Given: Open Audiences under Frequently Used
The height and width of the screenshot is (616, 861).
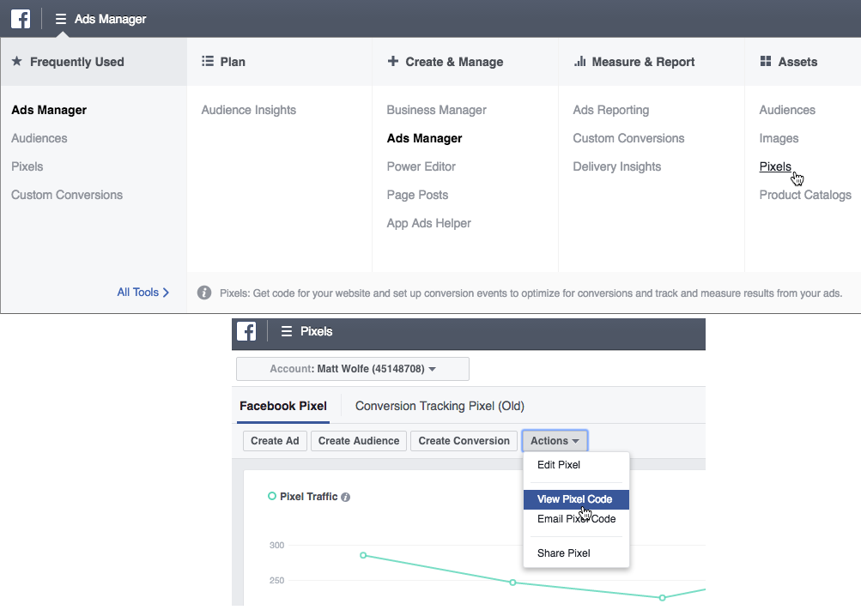Looking at the screenshot, I should tap(39, 138).
